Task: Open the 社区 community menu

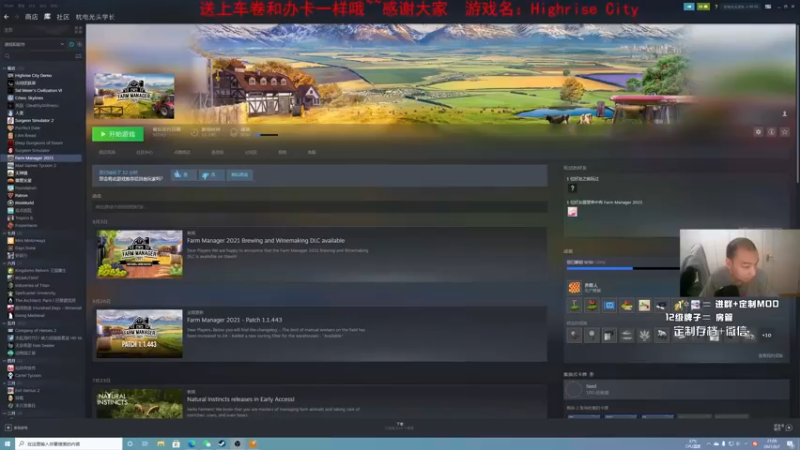Action: point(63,17)
